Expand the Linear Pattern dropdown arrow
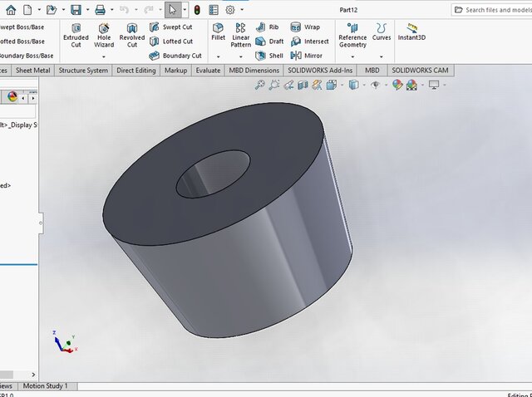Screen dimensions: 532x397 [241, 56]
